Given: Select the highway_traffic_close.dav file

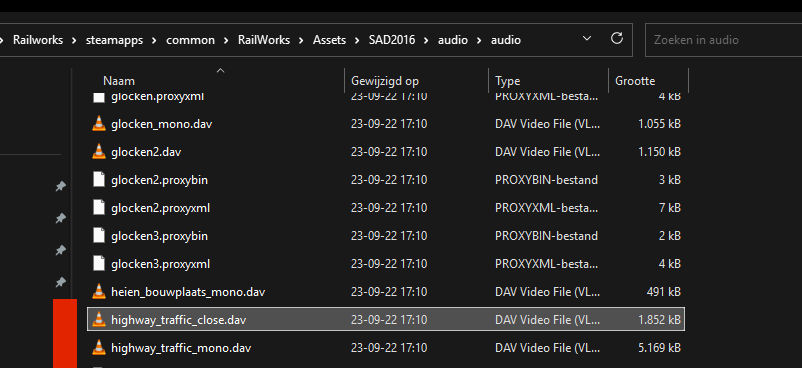Looking at the screenshot, I should click(x=386, y=320).
